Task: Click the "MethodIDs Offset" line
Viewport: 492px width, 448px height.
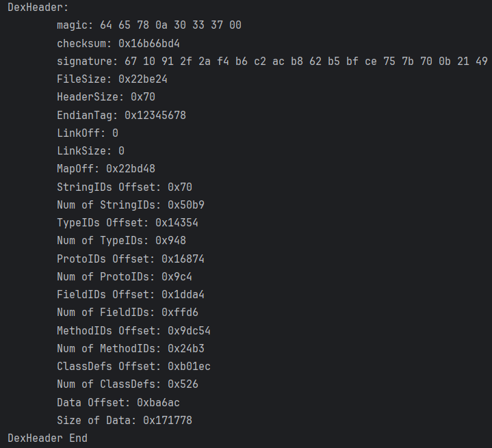Action: pyautogui.click(x=133, y=330)
